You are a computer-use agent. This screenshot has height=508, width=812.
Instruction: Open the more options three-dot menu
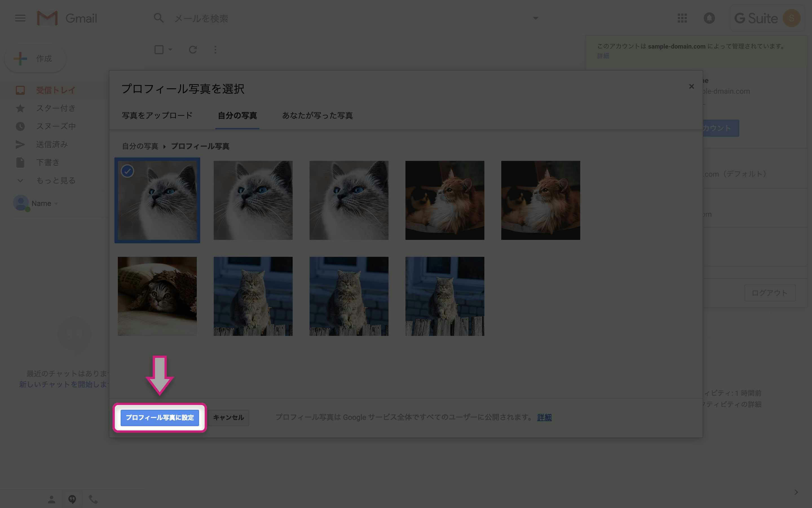click(215, 50)
